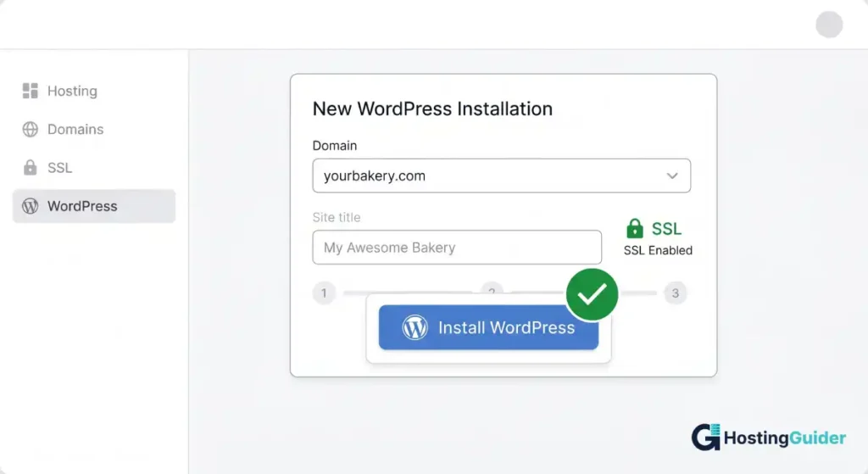This screenshot has height=474, width=868.
Task: Open the user avatar in top corner
Action: (x=829, y=25)
